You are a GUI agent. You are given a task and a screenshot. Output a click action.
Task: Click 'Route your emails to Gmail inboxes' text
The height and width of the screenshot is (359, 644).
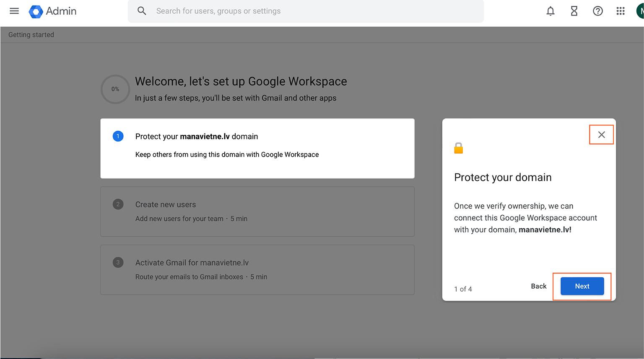coord(190,277)
